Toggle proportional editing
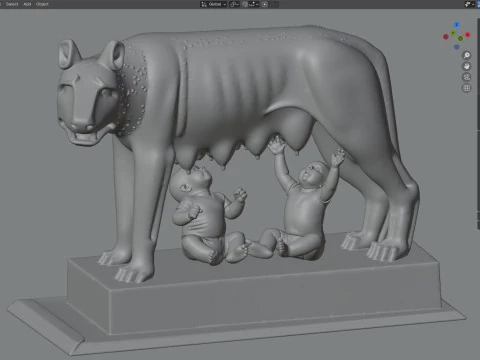 tap(265, 4)
